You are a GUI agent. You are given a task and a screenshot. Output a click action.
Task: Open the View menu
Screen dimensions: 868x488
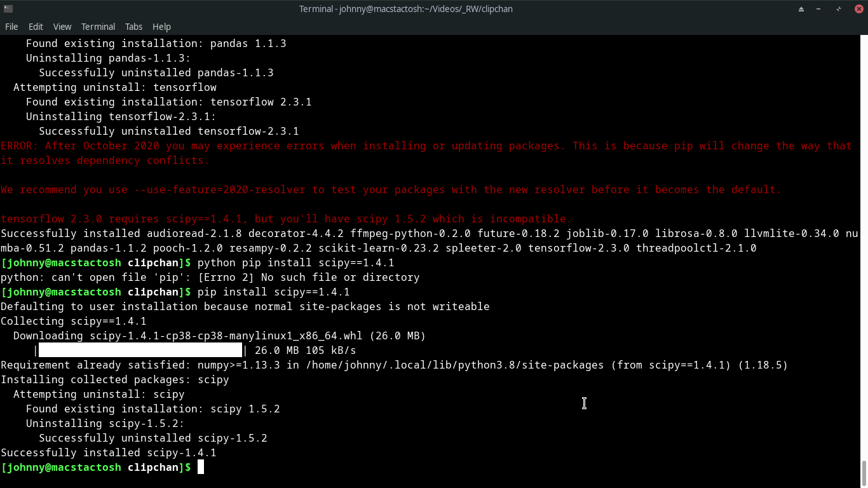(62, 27)
